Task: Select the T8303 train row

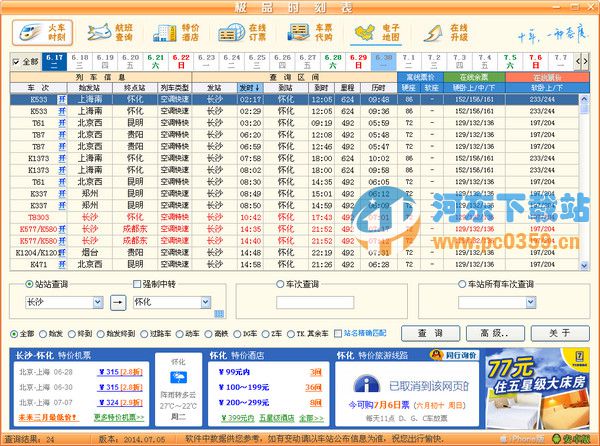Action: [x=294, y=217]
